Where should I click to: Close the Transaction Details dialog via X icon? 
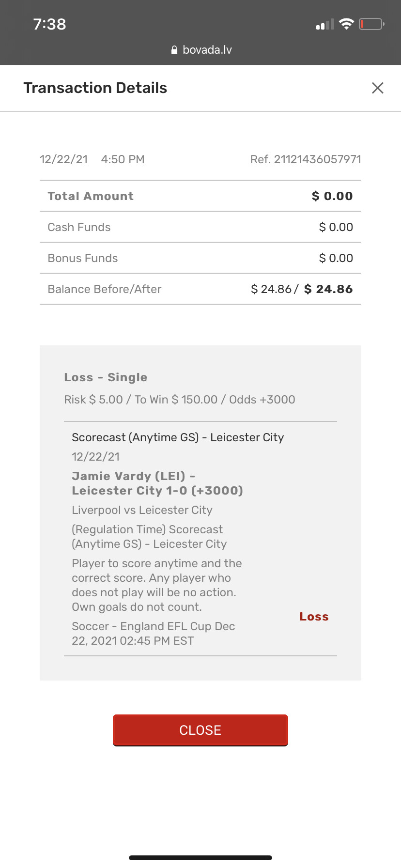(x=378, y=88)
